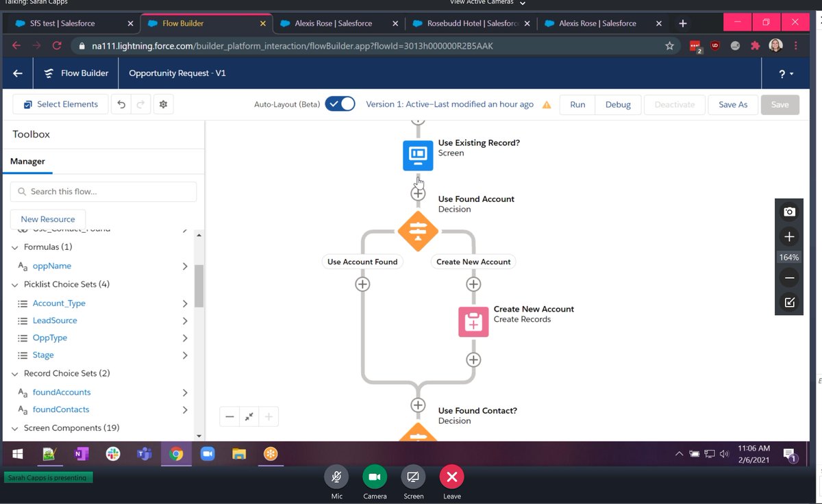This screenshot has width=822, height=504.
Task: Click the camera snapshot icon on canvas panel
Action: pyautogui.click(x=789, y=212)
